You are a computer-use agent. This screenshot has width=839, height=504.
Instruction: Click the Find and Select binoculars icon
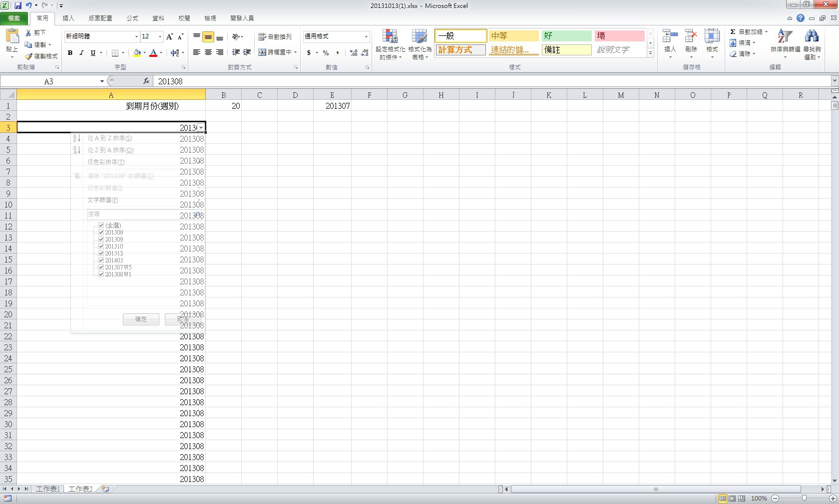click(x=812, y=37)
